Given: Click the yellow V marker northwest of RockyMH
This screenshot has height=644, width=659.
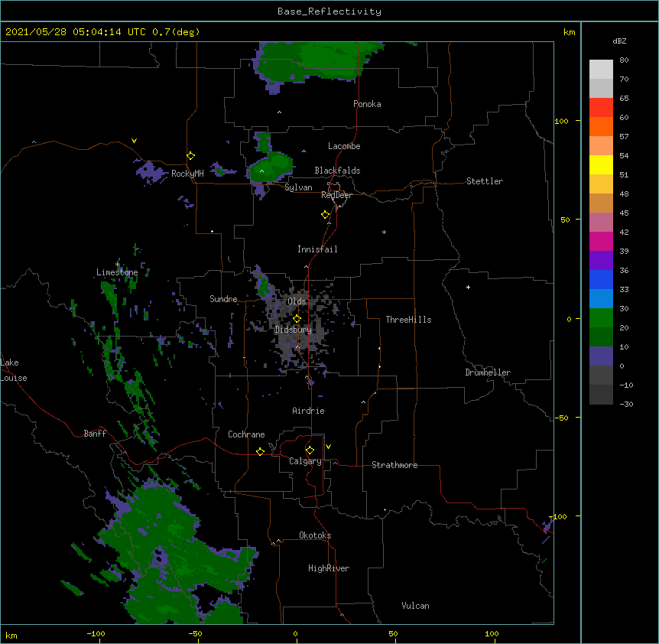Looking at the screenshot, I should point(134,141).
